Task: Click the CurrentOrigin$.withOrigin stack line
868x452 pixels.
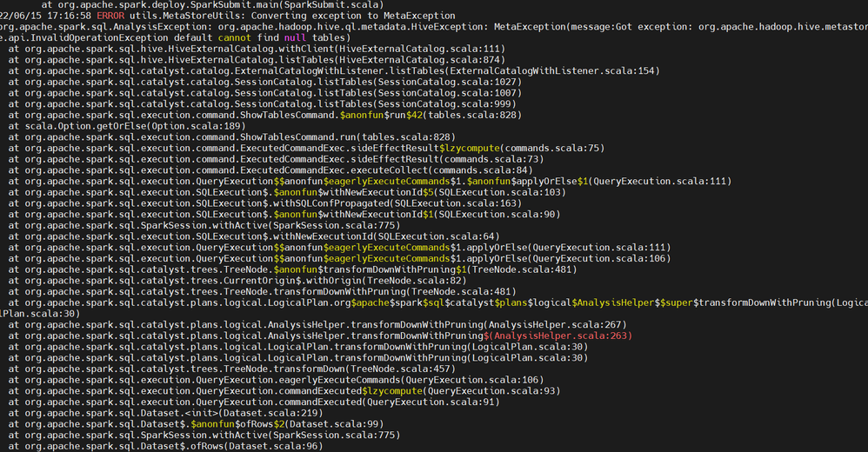Action: 237,281
